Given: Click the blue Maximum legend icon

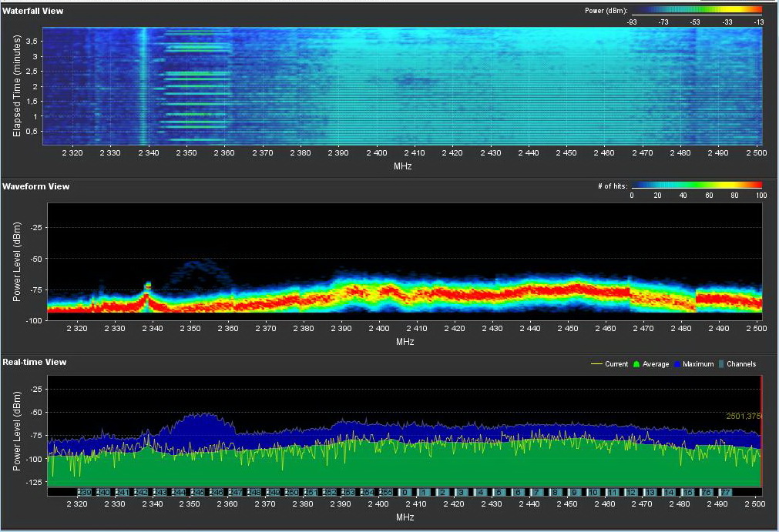Looking at the screenshot, I should pos(676,364).
